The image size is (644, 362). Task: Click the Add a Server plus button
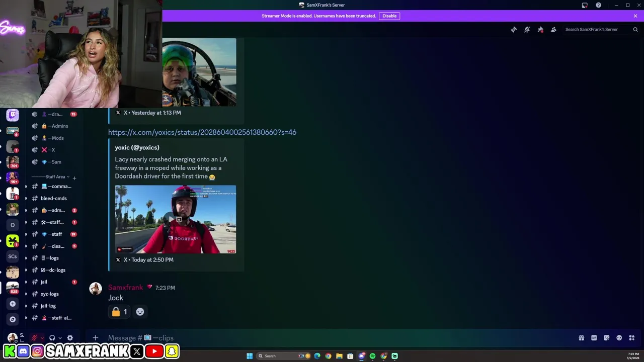point(13,304)
